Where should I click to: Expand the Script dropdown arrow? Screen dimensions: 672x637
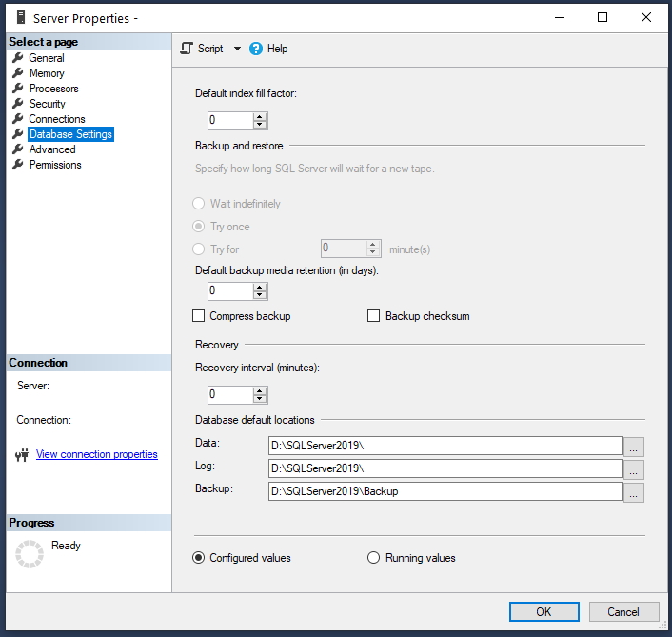[x=237, y=49]
